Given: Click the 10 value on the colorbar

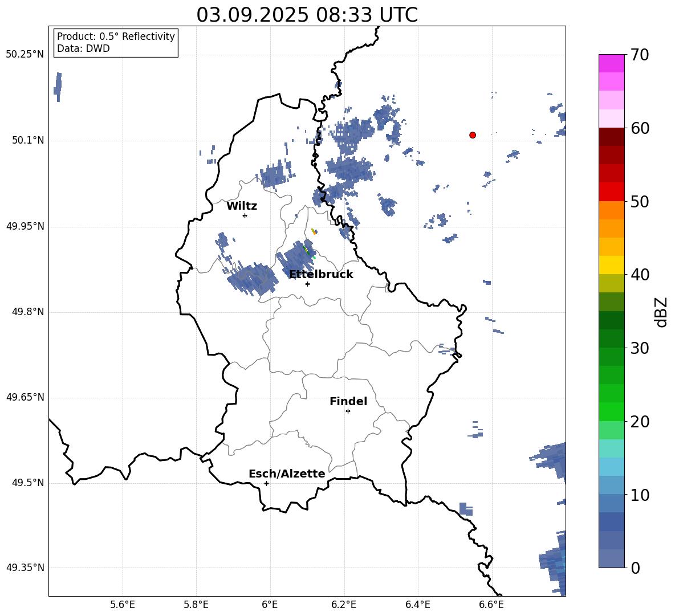Looking at the screenshot, I should [x=640, y=495].
